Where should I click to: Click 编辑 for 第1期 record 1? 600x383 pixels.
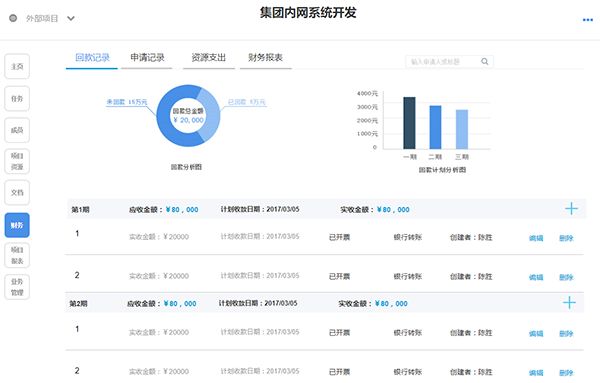click(536, 238)
